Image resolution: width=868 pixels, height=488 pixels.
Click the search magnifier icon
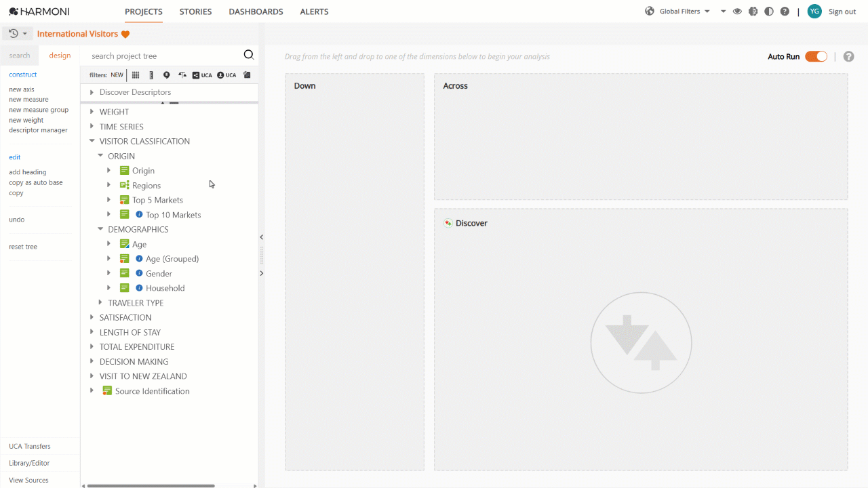pyautogui.click(x=249, y=56)
